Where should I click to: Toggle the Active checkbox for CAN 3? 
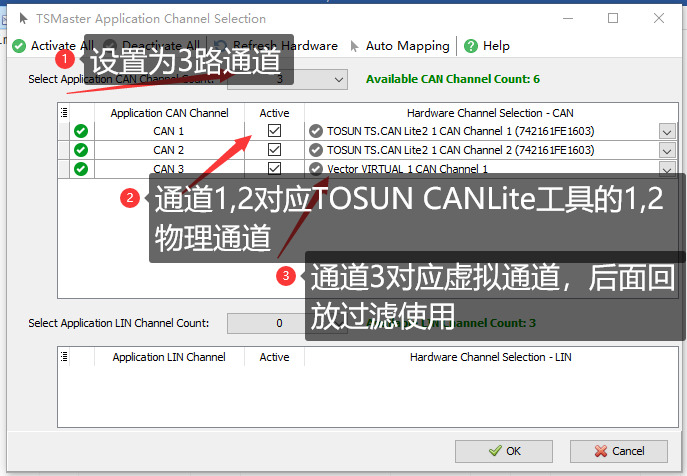pos(275,168)
